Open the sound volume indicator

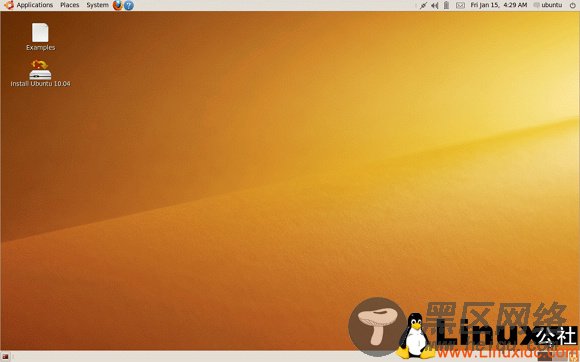click(435, 5)
